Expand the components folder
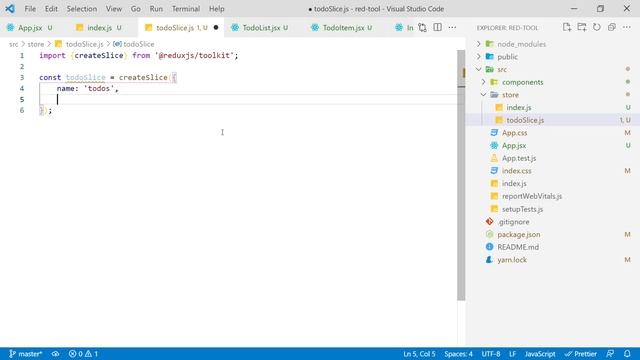Screen dimensions: 640x360 coord(522,82)
